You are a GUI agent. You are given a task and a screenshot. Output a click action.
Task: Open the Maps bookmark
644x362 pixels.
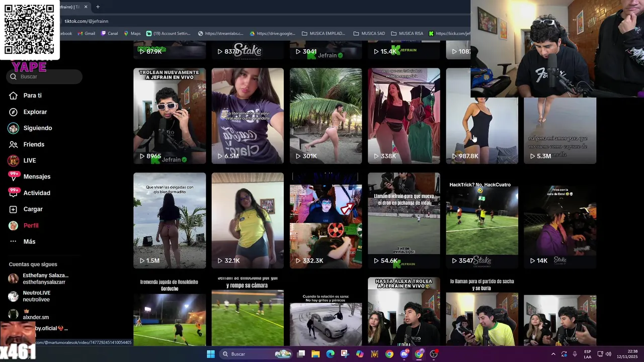tap(132, 34)
